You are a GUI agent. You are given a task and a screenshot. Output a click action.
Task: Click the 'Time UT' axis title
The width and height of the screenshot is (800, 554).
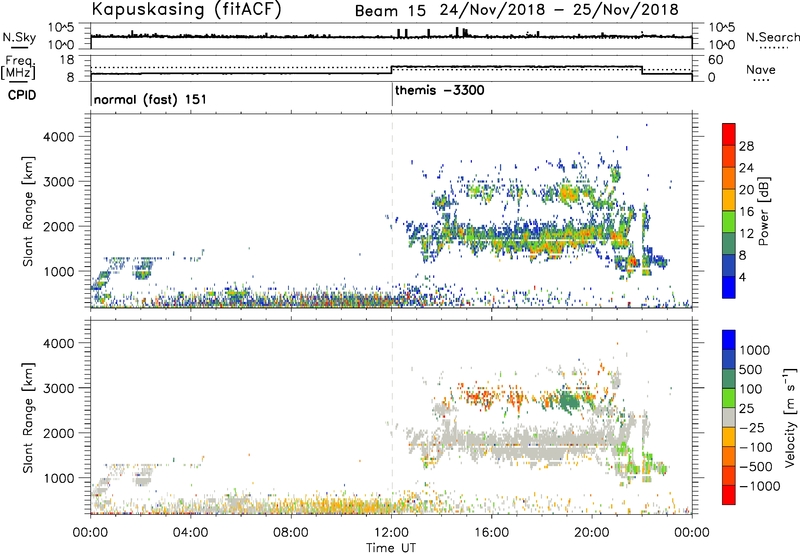391,548
